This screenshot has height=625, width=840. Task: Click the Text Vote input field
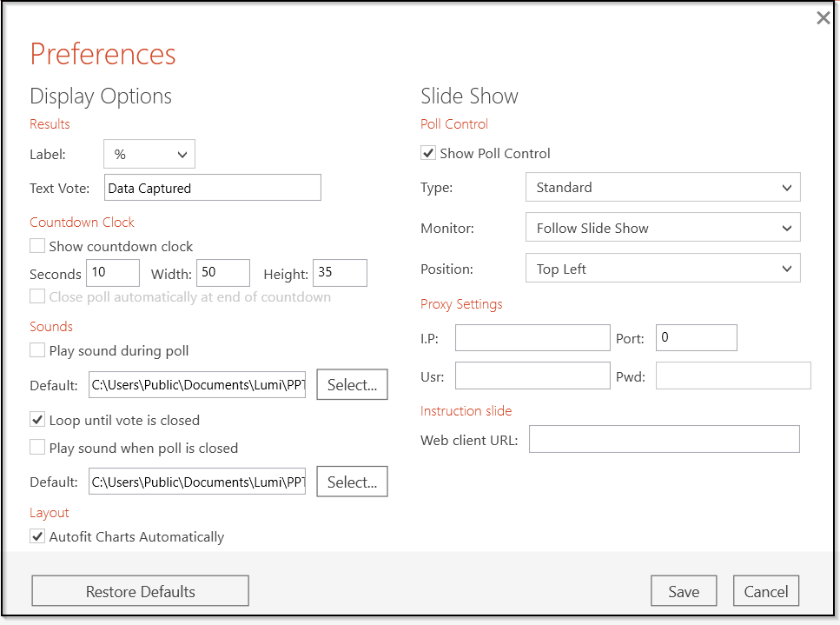(213, 188)
